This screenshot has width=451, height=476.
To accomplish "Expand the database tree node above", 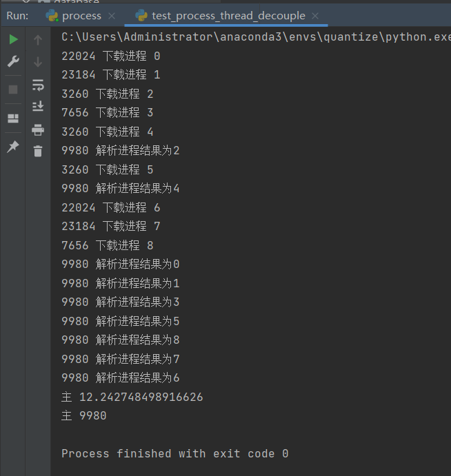I will pos(26,2).
